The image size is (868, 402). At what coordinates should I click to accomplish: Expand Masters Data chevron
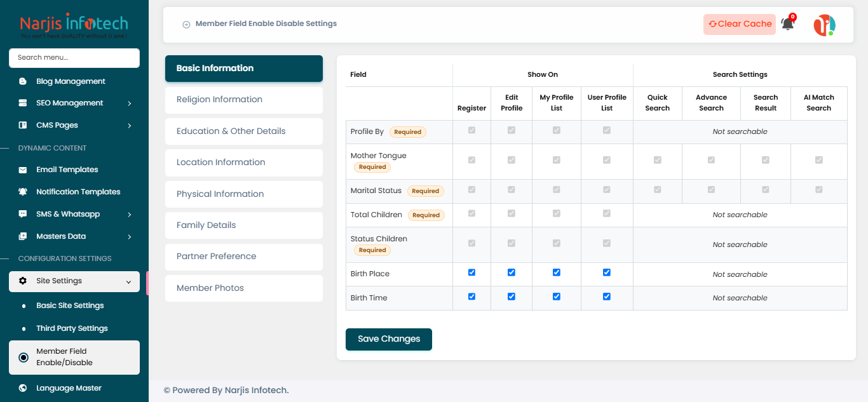click(130, 237)
